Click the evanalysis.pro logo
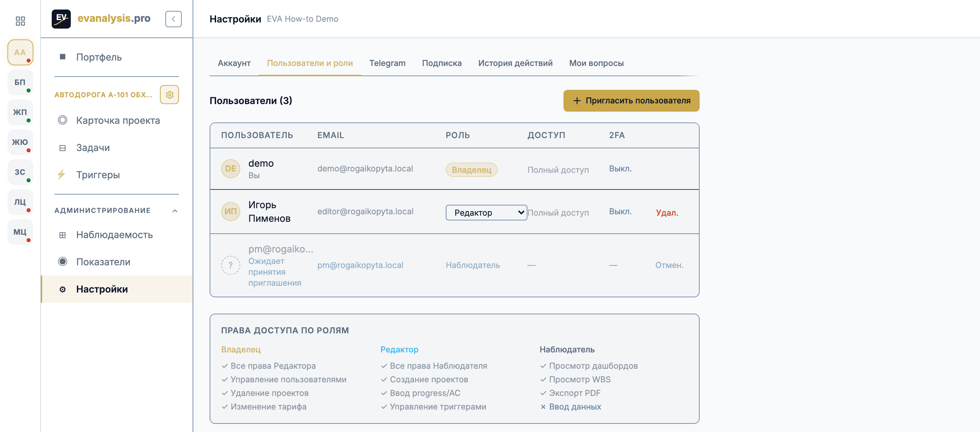 pyautogui.click(x=101, y=19)
